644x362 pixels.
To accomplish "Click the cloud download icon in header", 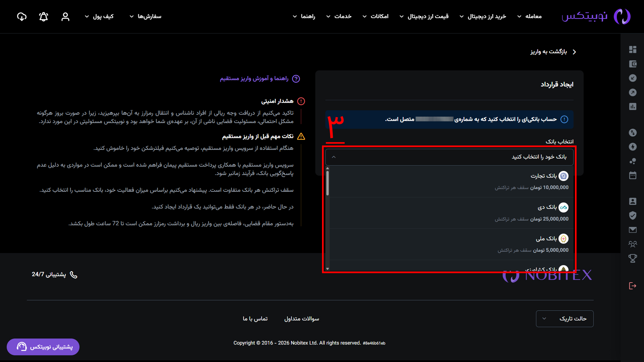I will click(22, 17).
